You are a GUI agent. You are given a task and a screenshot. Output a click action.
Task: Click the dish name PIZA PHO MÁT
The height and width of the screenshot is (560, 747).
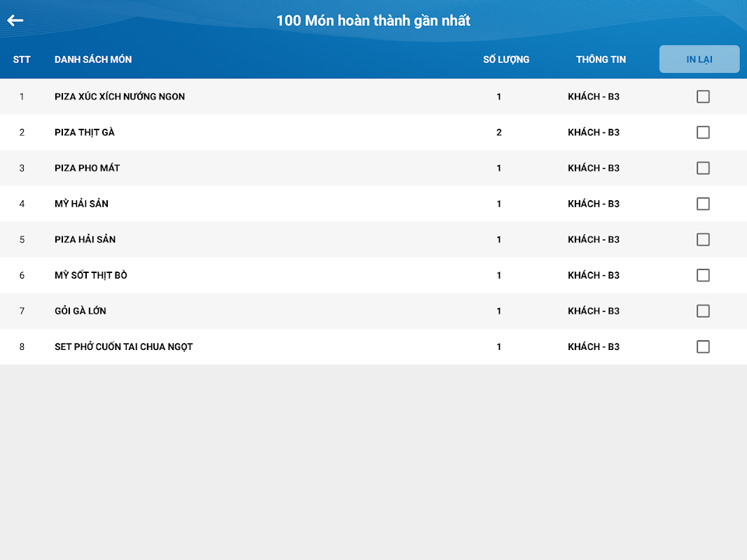pyautogui.click(x=88, y=168)
